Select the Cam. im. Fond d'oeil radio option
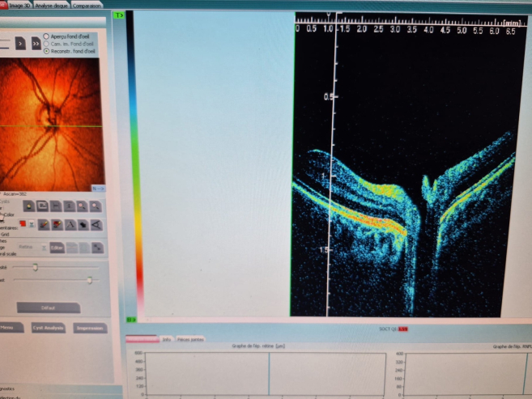The height and width of the screenshot is (399, 532). [x=46, y=44]
